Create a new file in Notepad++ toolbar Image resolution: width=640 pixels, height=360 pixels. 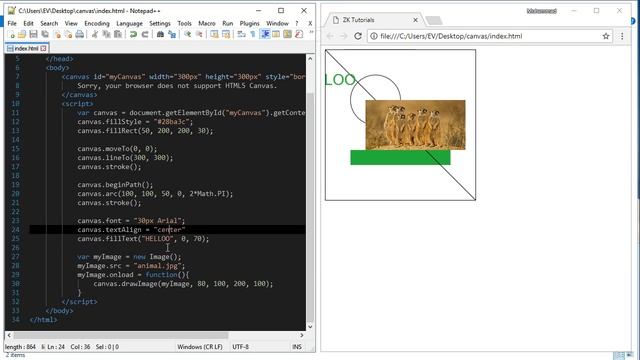click(11, 35)
